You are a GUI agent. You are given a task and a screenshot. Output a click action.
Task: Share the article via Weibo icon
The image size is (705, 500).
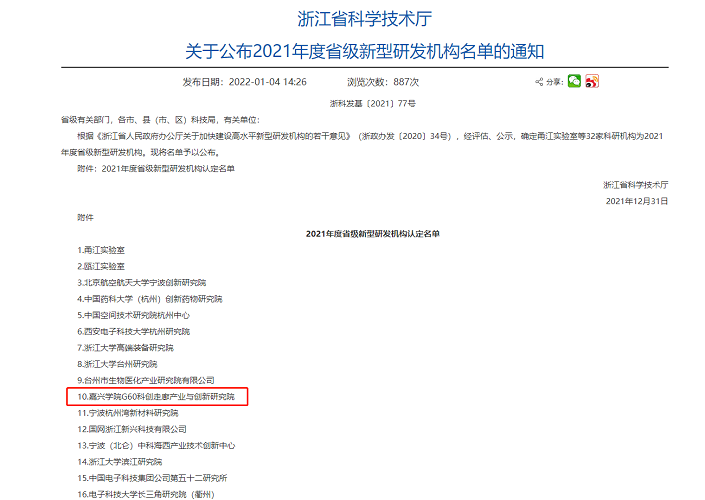click(x=591, y=81)
